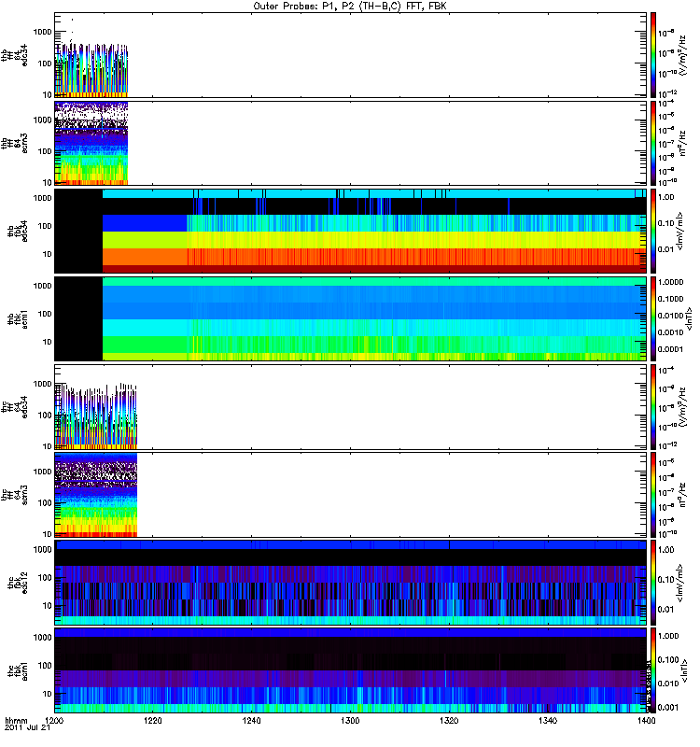Screen dimensions: 700x747
Task: Click the nT²/Hz unit label of thb scm3
Action: tap(682, 143)
